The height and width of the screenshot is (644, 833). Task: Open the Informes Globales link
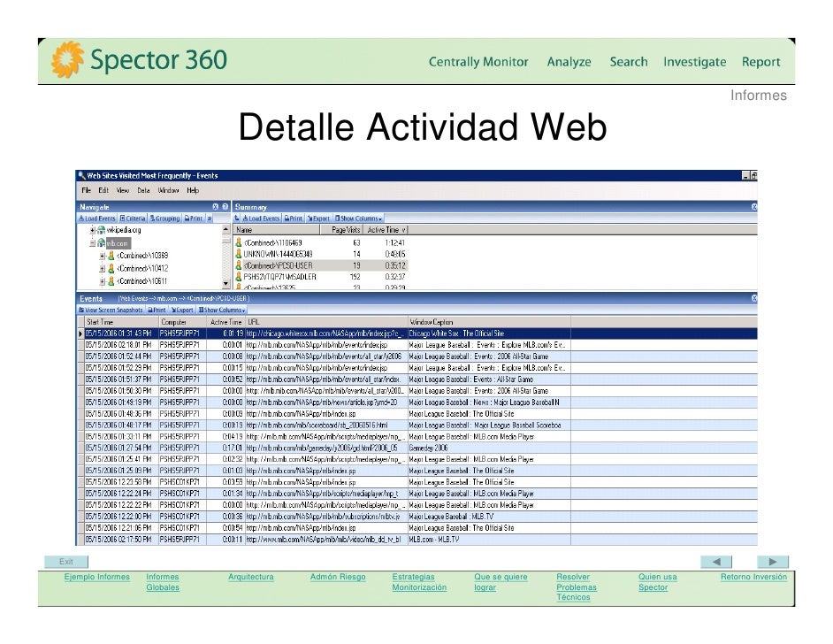point(163,582)
